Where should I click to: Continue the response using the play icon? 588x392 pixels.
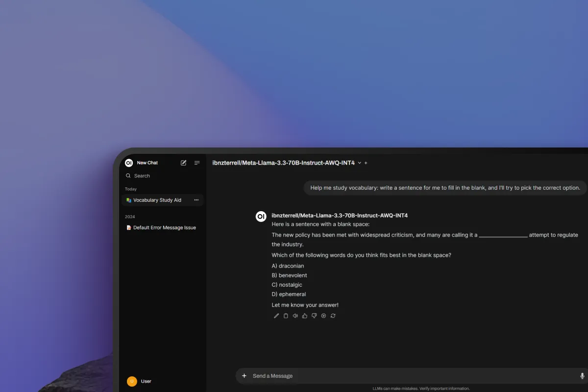(x=323, y=316)
